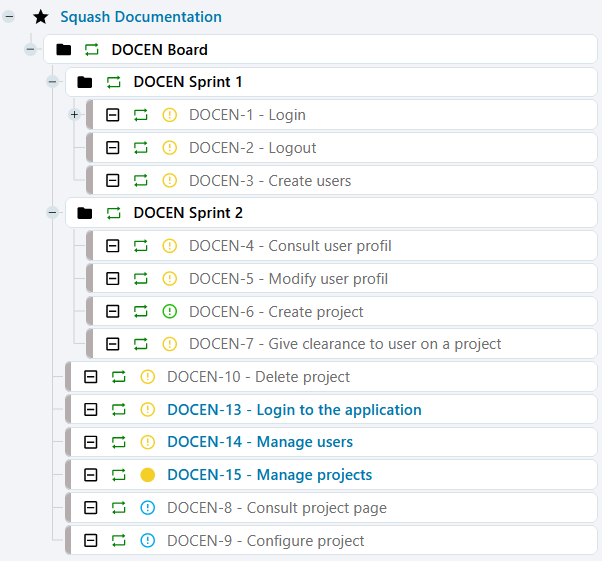Click the blue status circle of DOCEN-8

[148, 508]
